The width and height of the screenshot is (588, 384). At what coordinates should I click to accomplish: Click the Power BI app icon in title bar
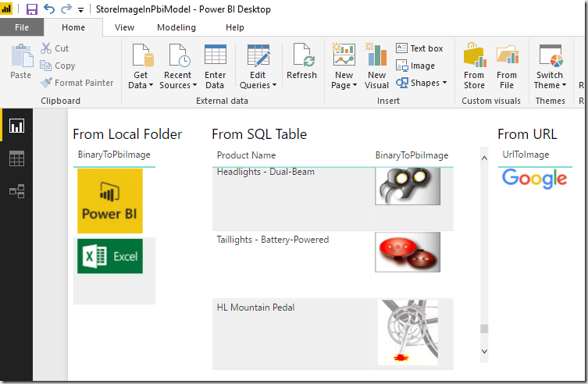coord(6,9)
